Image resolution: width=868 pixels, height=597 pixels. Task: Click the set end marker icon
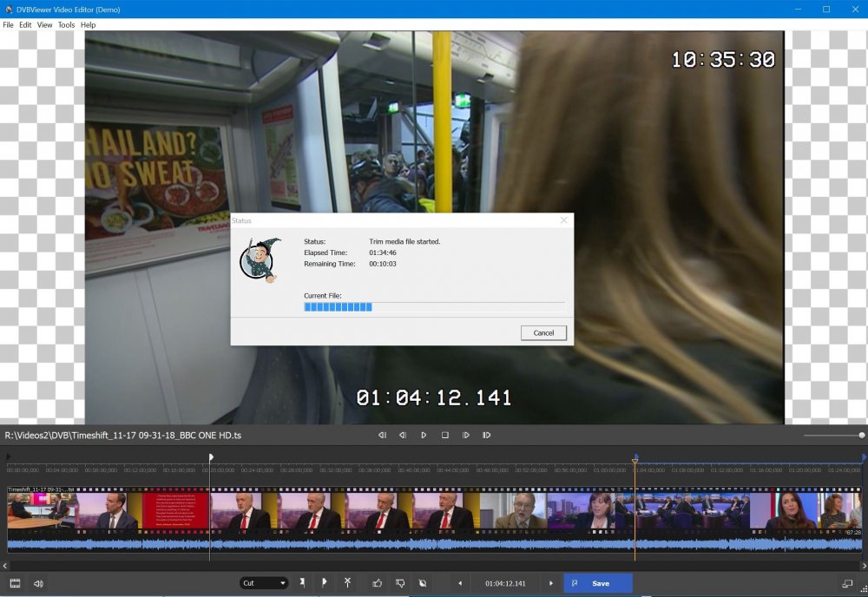tap(324, 583)
